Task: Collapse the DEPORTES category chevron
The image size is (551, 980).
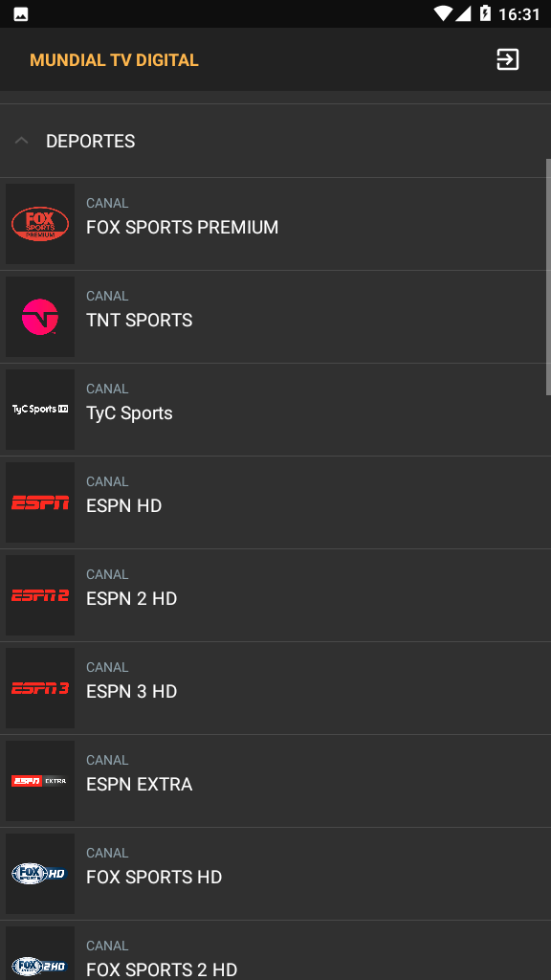Action: (x=22, y=141)
